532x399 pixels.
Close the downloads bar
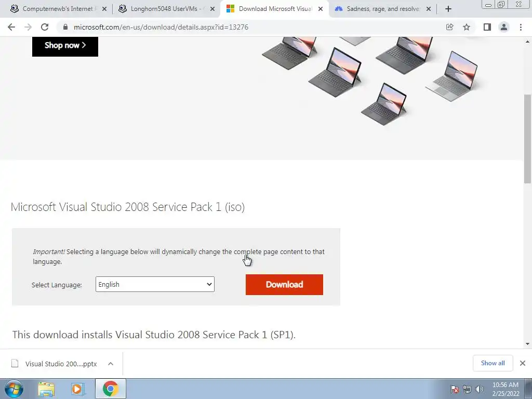[523, 363]
